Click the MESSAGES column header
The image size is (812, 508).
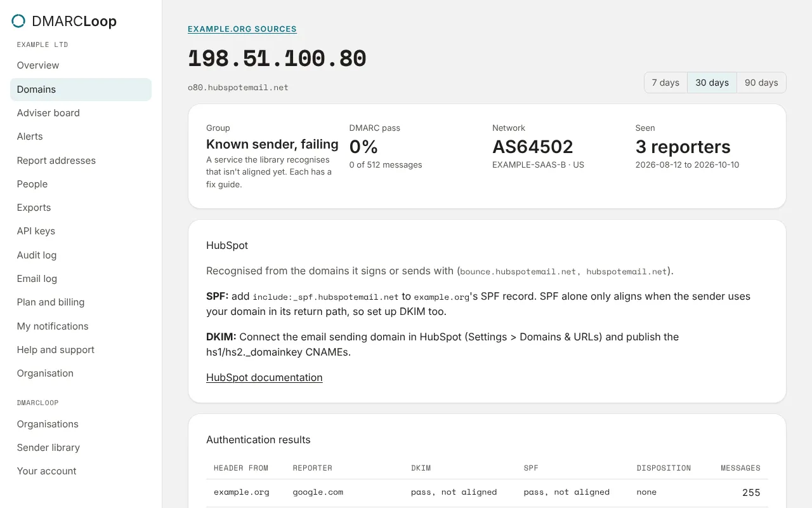tap(740, 468)
